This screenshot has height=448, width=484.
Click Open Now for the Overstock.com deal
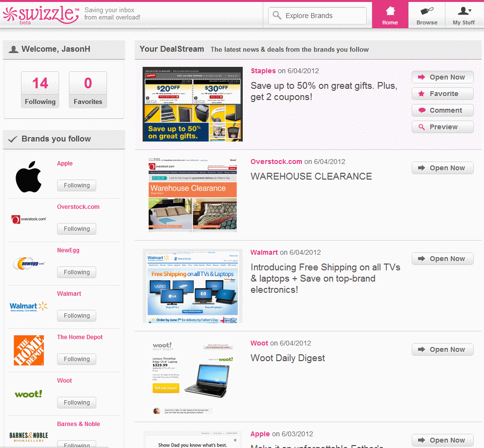442,168
